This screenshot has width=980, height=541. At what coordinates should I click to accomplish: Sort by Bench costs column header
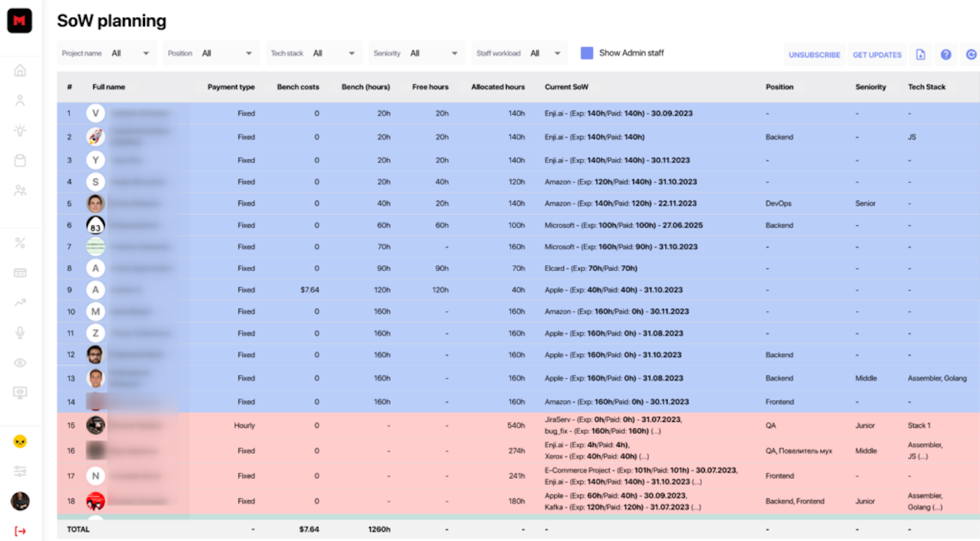(x=298, y=87)
